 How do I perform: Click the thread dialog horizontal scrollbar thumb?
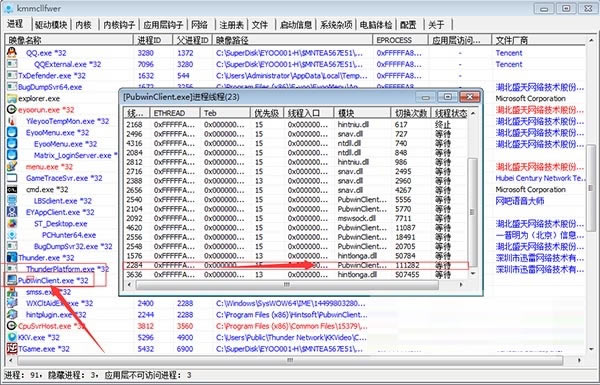pyautogui.click(x=287, y=285)
